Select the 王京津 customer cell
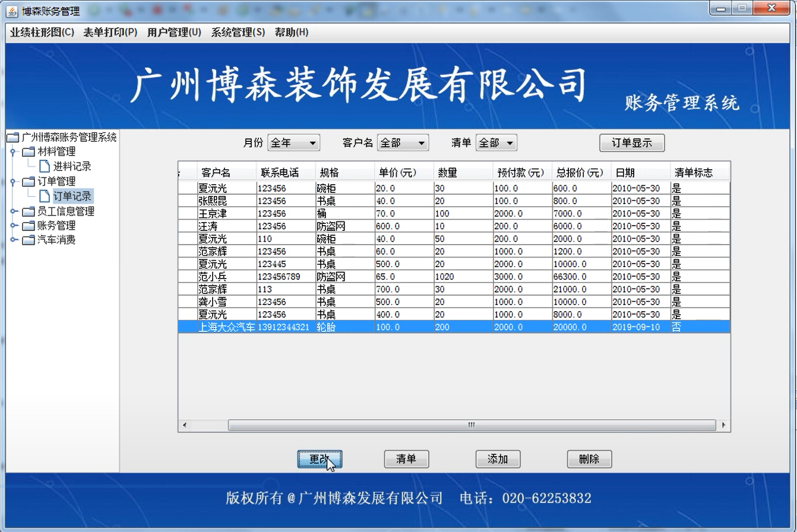Viewport: 797px width, 532px height. coord(227,213)
